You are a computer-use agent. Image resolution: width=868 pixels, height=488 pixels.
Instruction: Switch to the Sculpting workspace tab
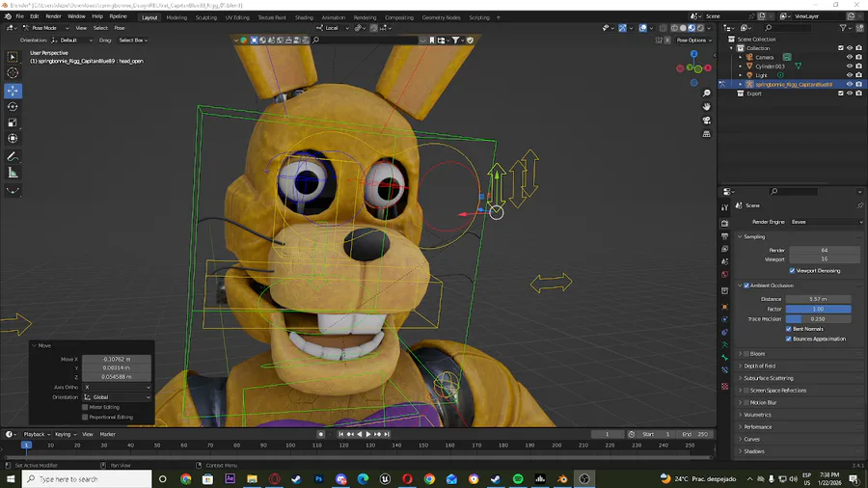[x=206, y=17]
